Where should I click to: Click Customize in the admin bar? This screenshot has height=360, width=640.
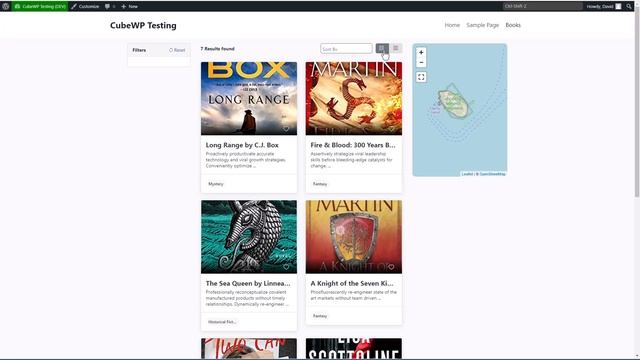click(x=85, y=6)
